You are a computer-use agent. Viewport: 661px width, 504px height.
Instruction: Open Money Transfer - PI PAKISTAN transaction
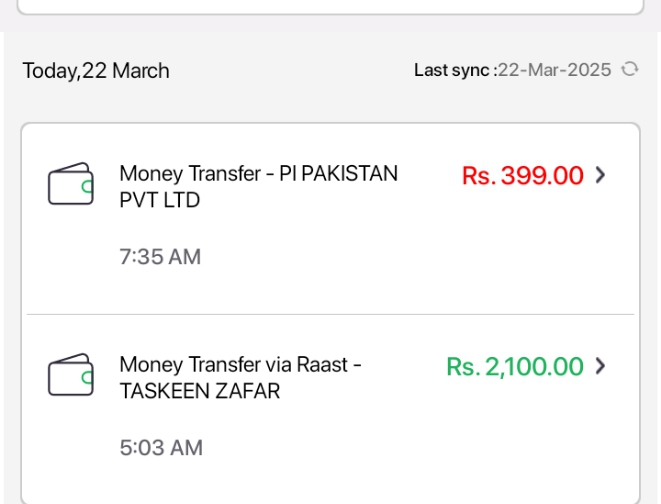click(330, 219)
